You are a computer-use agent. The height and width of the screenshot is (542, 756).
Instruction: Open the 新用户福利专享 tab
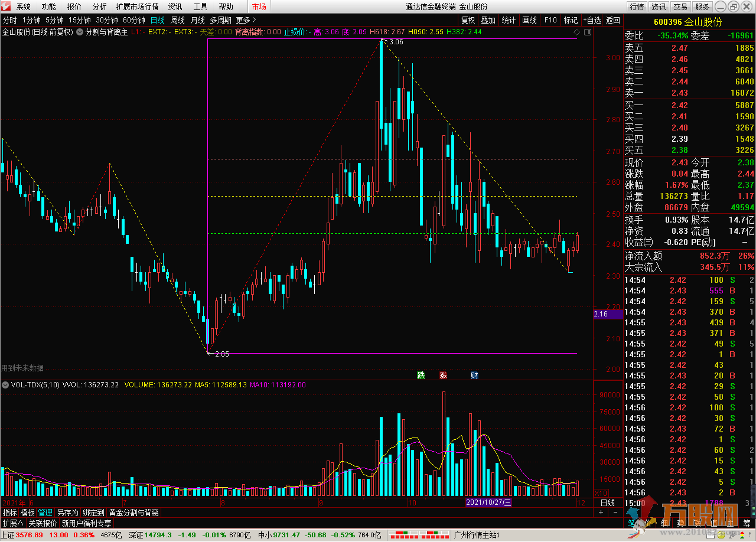click(86, 523)
